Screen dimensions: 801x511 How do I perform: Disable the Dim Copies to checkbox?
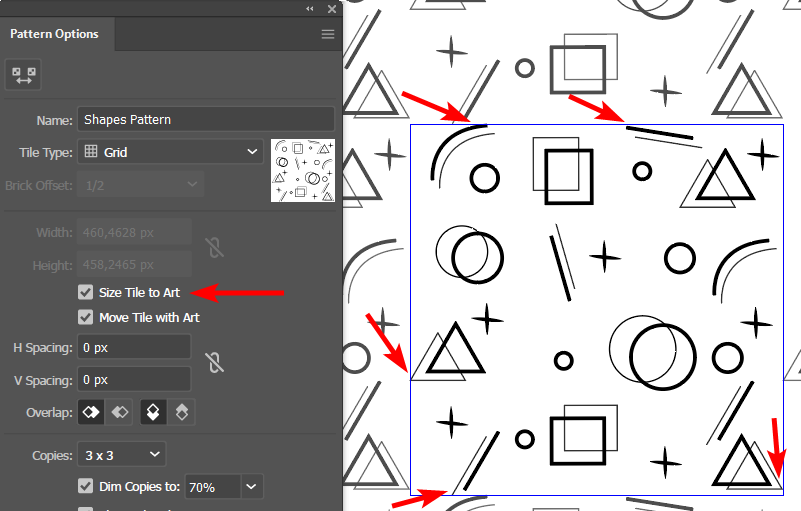[x=86, y=487]
